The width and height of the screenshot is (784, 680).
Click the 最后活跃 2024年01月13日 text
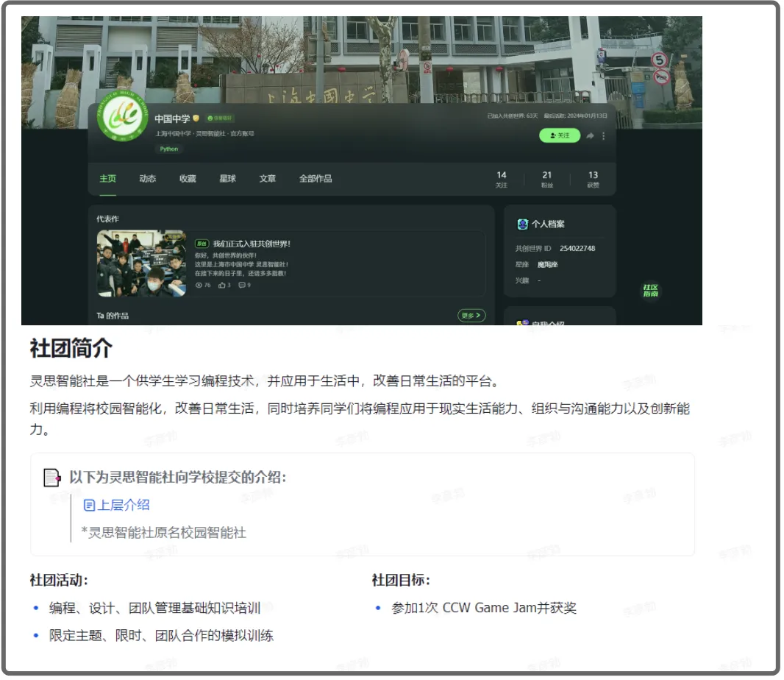point(576,116)
